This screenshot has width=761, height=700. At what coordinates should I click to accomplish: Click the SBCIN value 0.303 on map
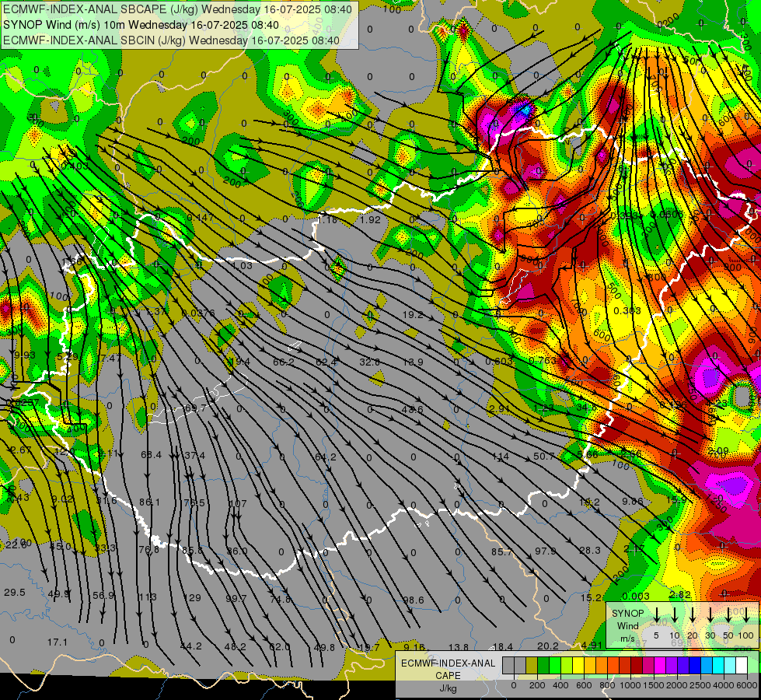point(627,310)
